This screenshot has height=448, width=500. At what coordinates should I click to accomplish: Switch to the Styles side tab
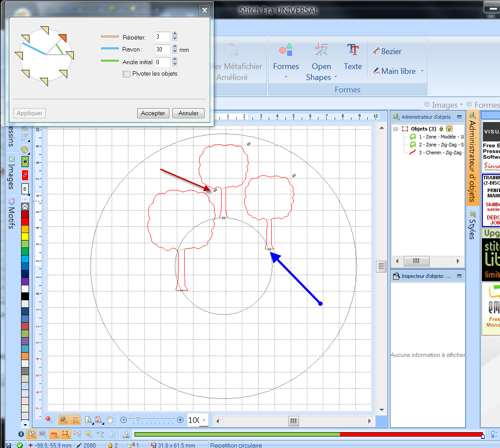click(473, 226)
